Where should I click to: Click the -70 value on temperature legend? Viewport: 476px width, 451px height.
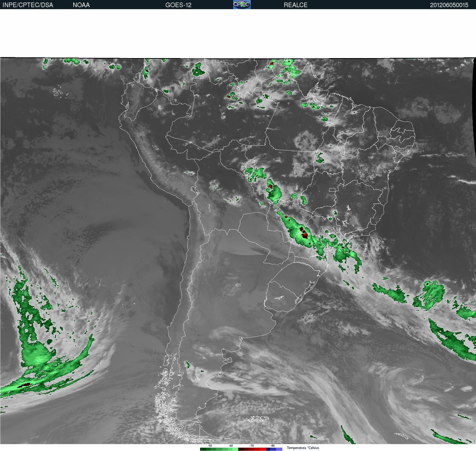pos(252,446)
